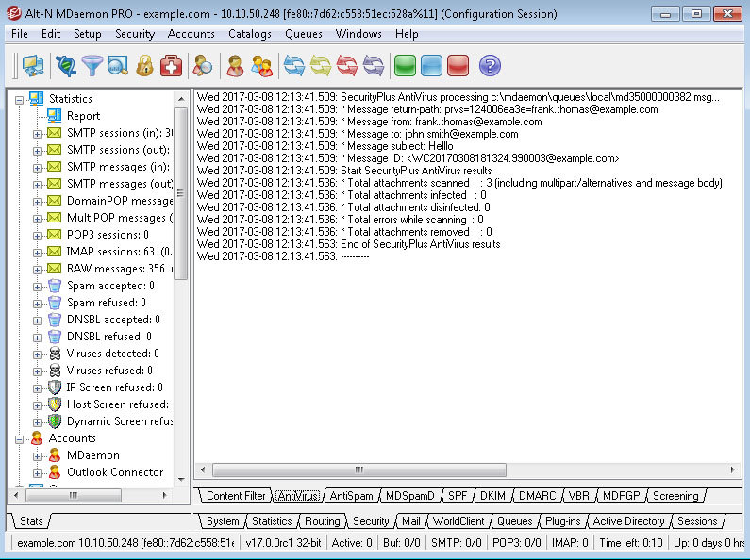This screenshot has height=560, width=750.
Task: Switch to the Content Filter log tab
Action: (236, 496)
